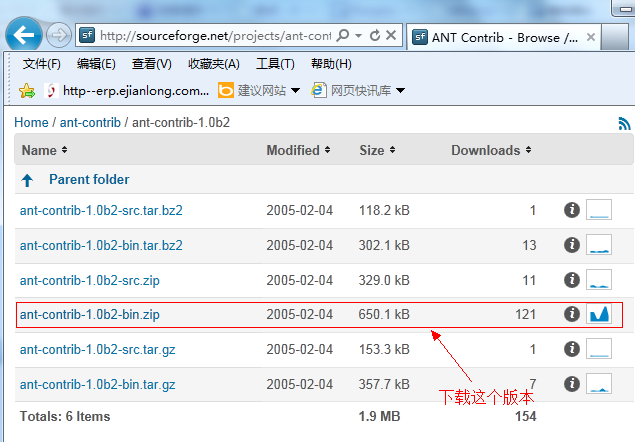The width and height of the screenshot is (635, 442).
Task: Click info icon for ant-contrib-1.0b2-bin.tar.bz2
Action: [572, 245]
